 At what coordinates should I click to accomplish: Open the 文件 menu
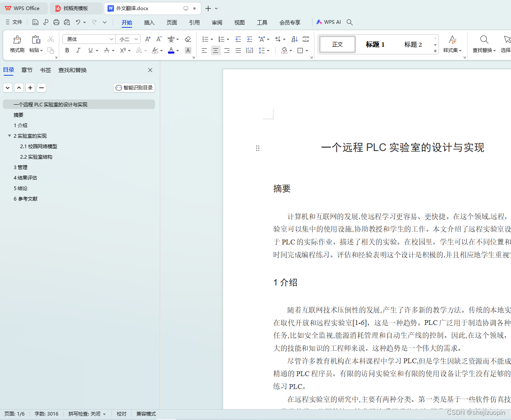point(14,22)
